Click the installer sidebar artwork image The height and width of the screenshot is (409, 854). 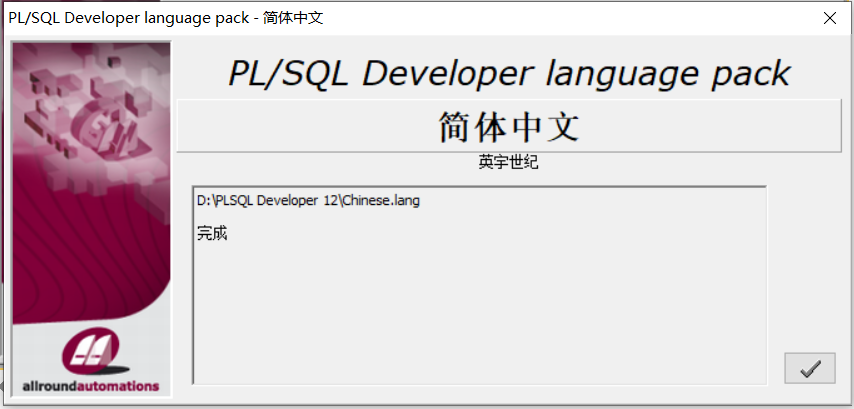point(92,218)
